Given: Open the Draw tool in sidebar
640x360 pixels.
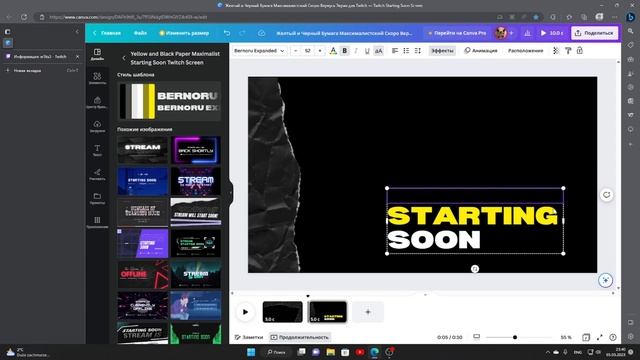Looking at the screenshot, I should 97,174.
